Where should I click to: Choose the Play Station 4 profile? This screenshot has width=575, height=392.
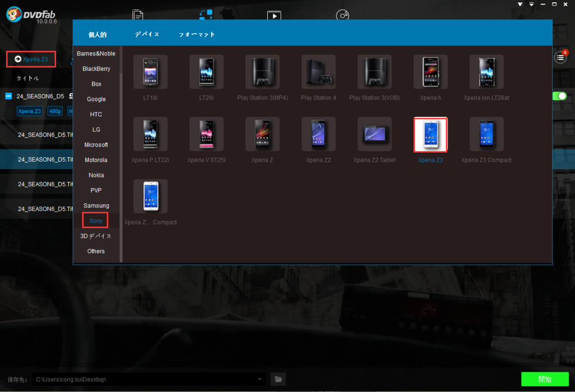tap(318, 72)
